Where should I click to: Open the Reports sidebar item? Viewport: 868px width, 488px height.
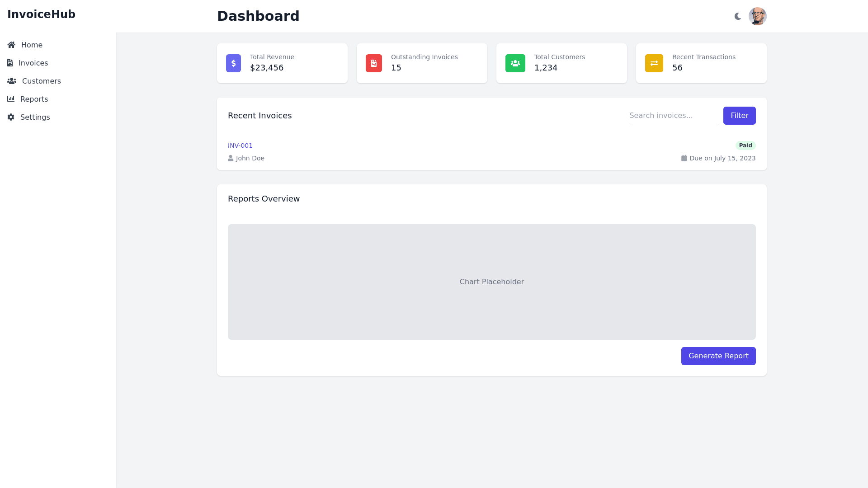click(34, 99)
